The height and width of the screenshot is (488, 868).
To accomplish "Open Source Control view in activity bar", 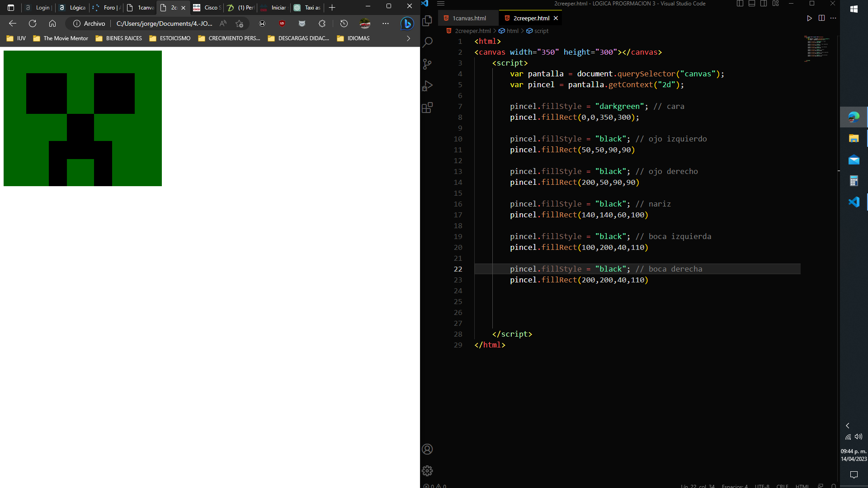I will click(x=427, y=64).
